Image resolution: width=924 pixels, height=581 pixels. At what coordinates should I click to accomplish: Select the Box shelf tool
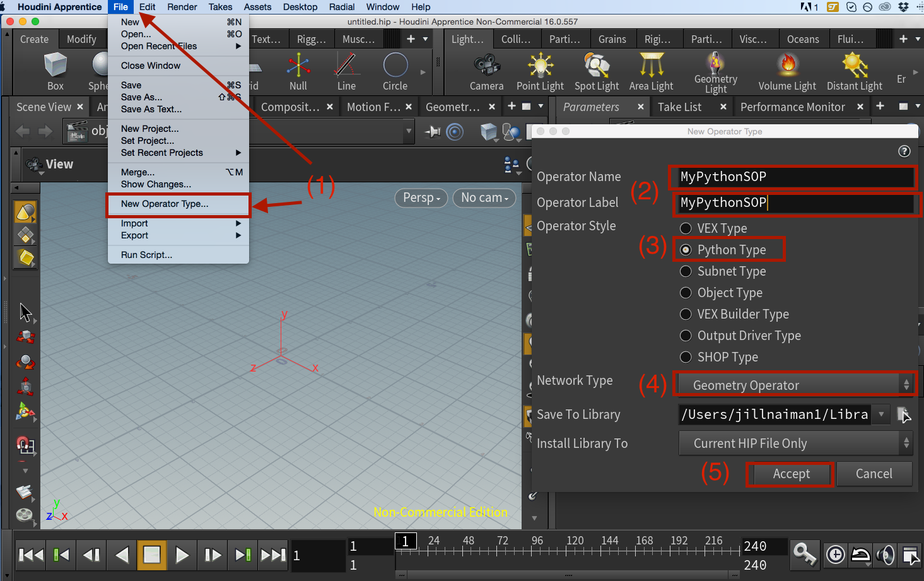point(56,72)
